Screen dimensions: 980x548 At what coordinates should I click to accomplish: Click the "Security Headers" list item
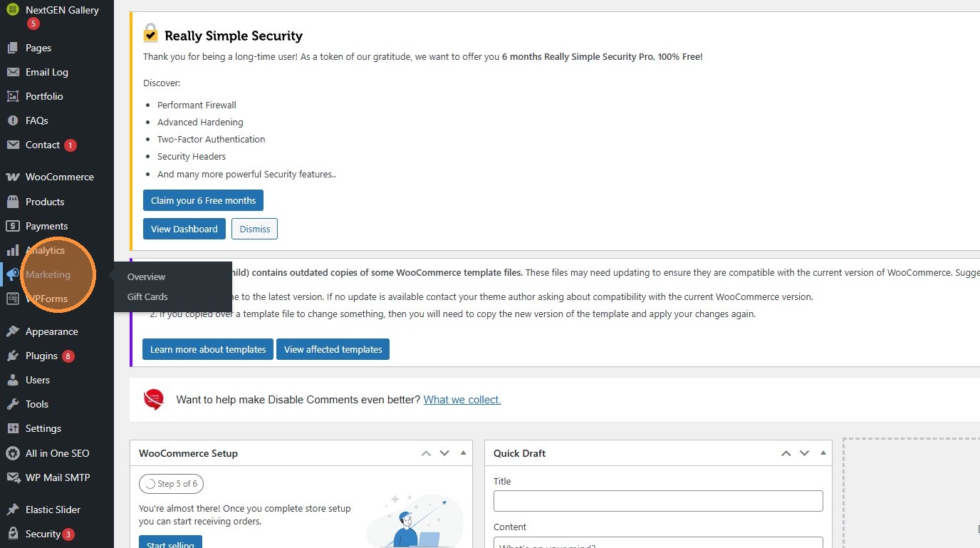coord(192,156)
